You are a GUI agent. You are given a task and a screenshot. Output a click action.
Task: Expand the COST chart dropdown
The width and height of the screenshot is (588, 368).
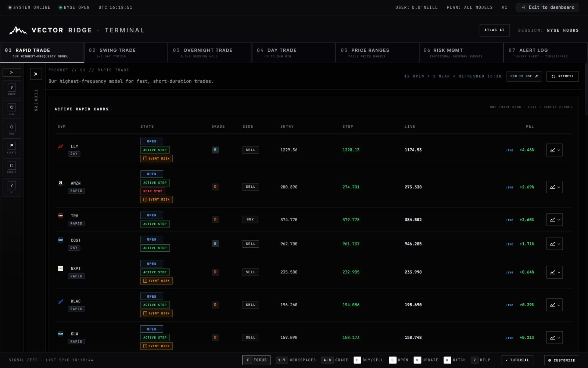(555, 244)
